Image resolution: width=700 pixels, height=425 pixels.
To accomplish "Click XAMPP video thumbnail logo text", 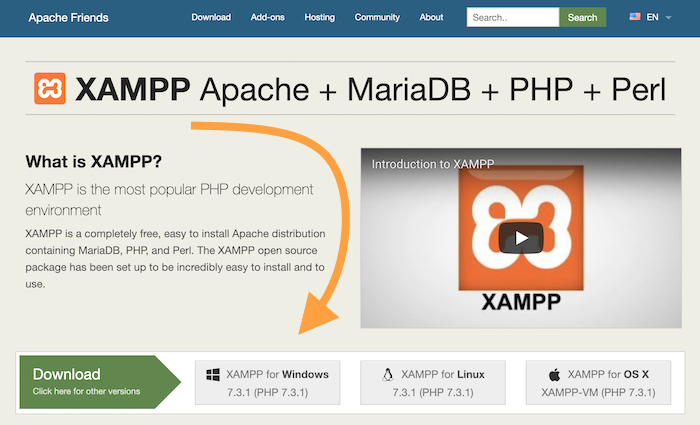I will pos(521,302).
